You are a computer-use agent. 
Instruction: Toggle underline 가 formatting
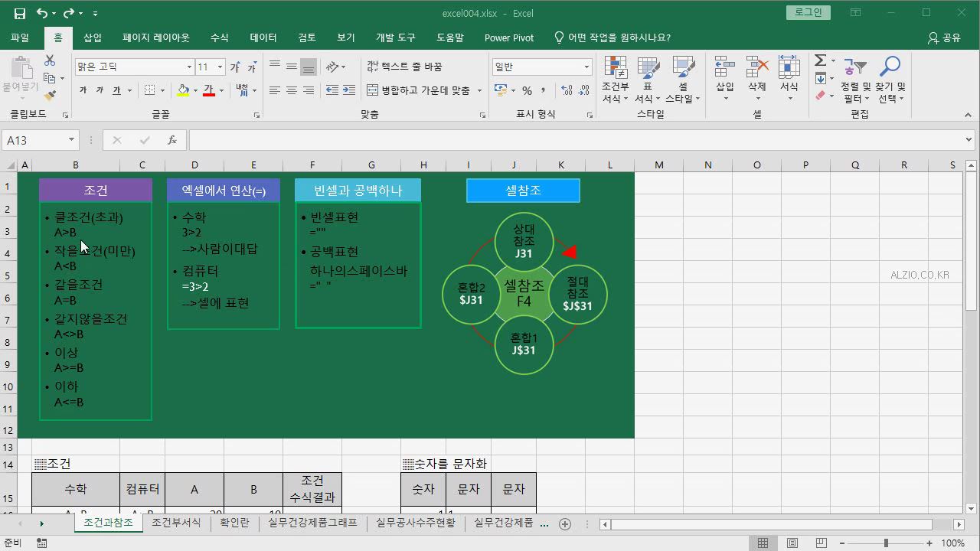pyautogui.click(x=117, y=90)
